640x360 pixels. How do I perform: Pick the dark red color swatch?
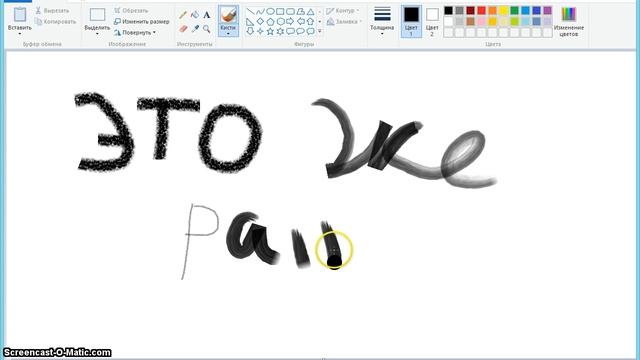point(471,11)
